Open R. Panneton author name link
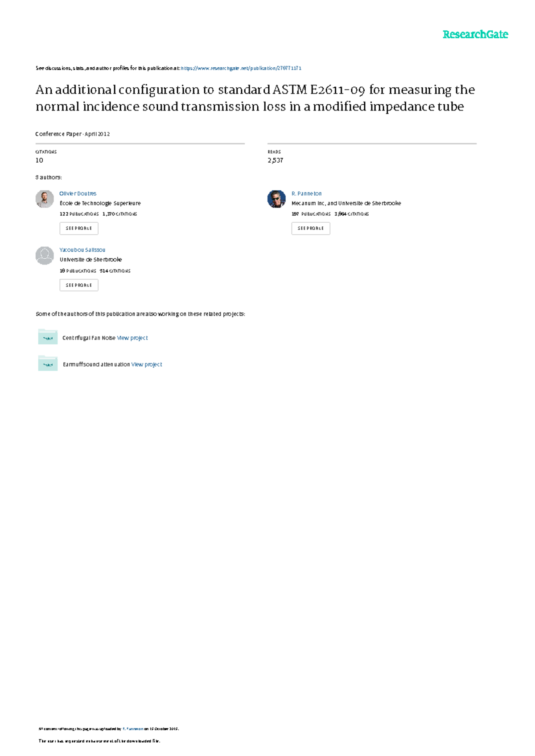535x756 pixels. 306,194
